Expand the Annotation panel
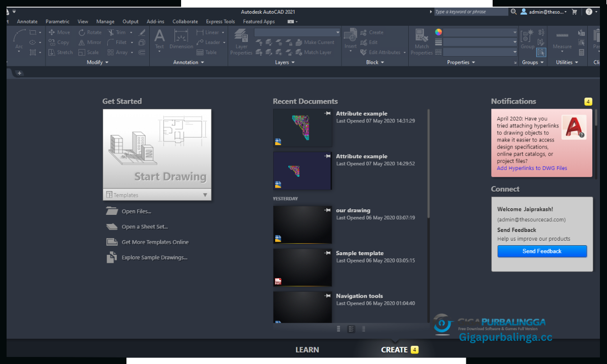Screen dimensions: 607x364 [189, 62]
